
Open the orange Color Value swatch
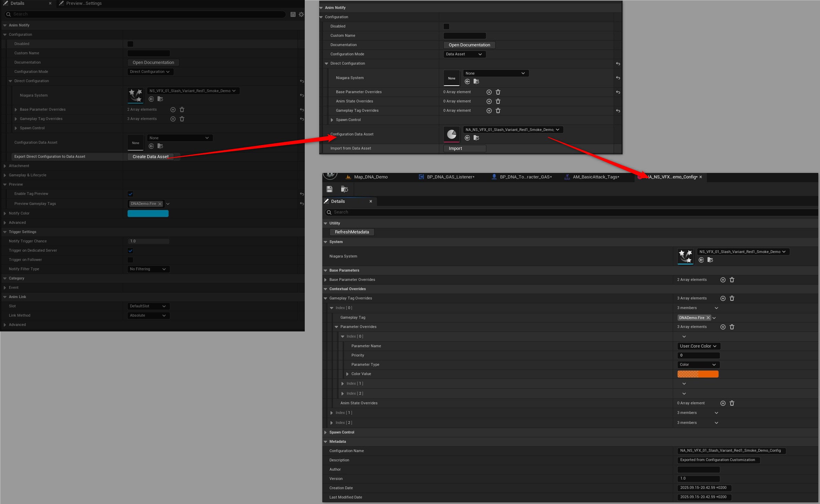pos(698,374)
